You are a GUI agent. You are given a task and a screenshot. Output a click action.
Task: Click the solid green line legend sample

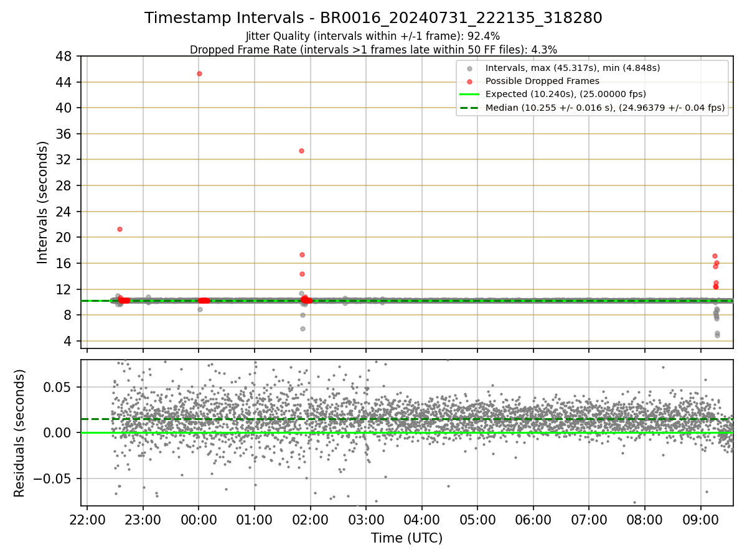[470, 95]
